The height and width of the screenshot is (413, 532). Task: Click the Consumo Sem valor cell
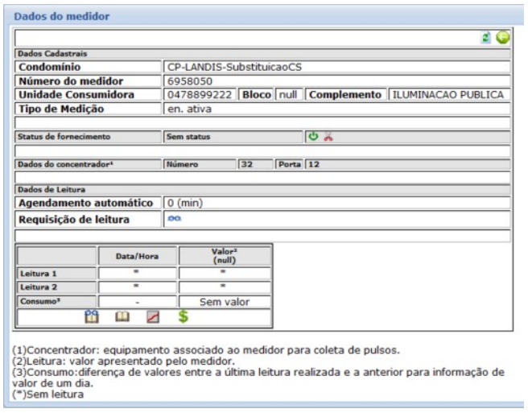pos(225,301)
